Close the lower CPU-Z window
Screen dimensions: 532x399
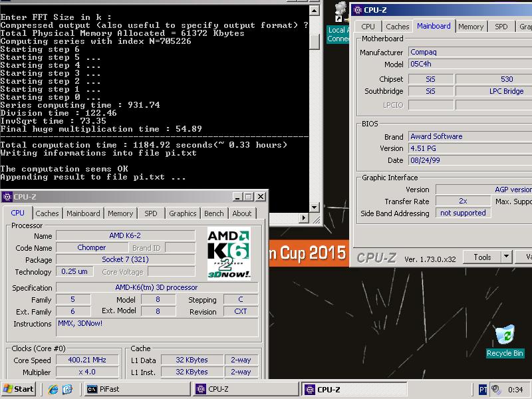[x=260, y=197]
